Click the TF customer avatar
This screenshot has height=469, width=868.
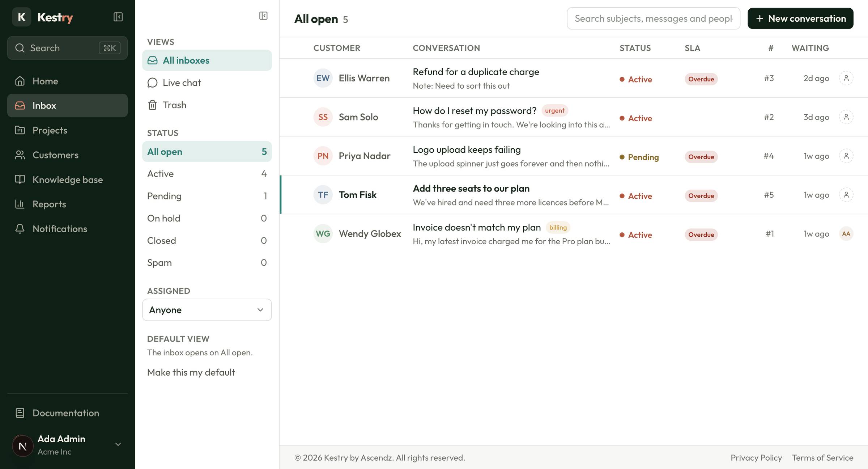click(x=323, y=195)
